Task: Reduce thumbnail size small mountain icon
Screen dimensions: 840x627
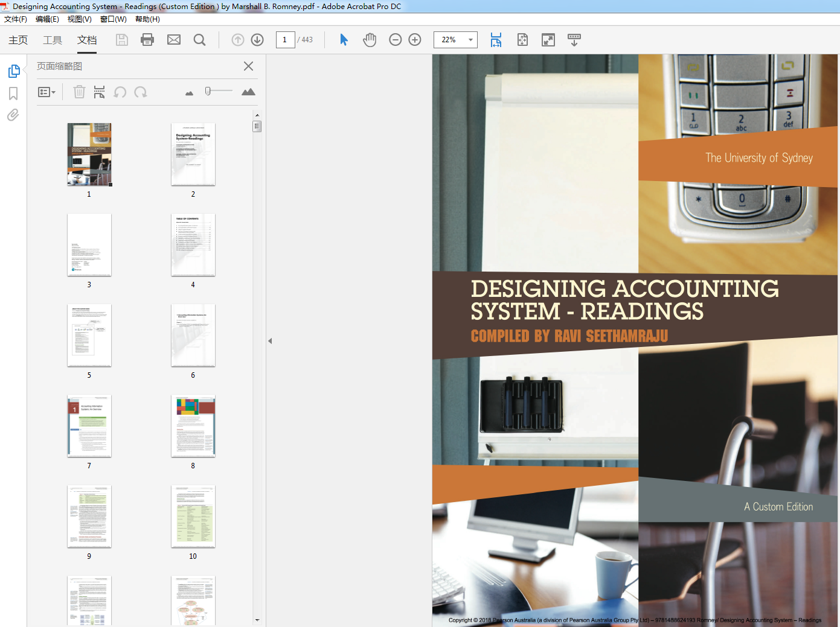Action: [x=189, y=93]
